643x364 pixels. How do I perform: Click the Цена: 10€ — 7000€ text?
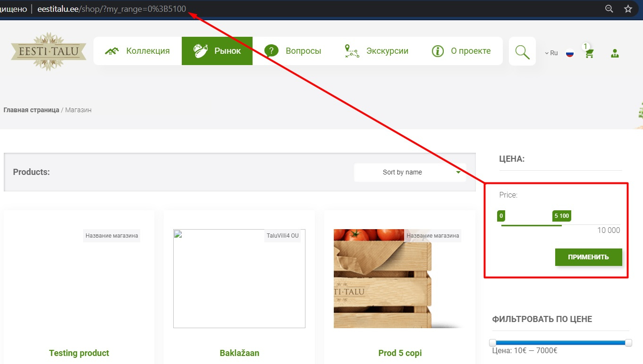(525, 351)
